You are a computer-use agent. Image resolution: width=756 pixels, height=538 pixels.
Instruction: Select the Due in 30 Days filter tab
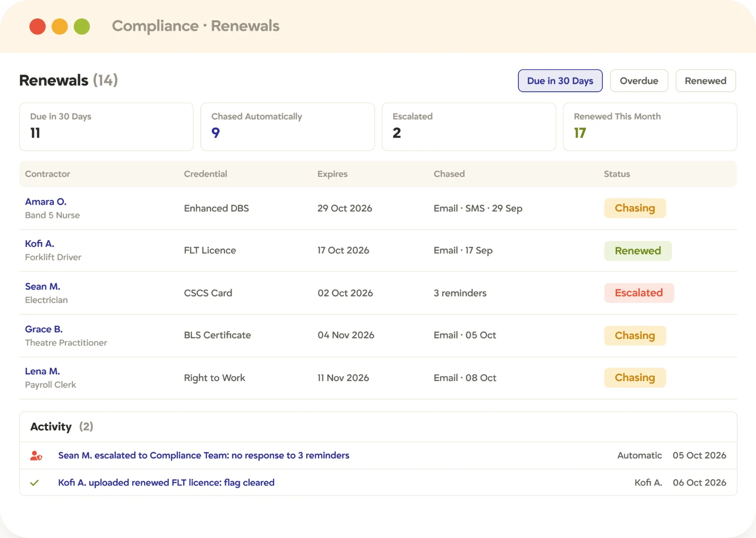560,81
